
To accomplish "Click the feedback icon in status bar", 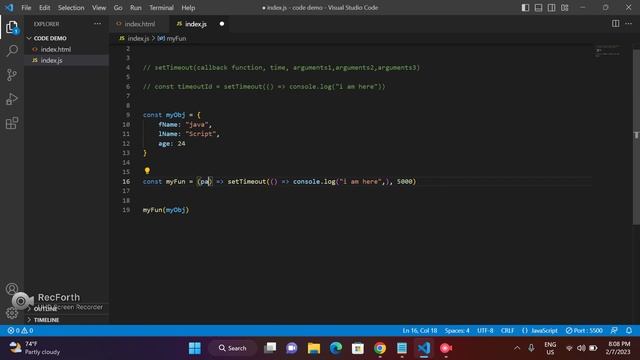I will click(614, 331).
